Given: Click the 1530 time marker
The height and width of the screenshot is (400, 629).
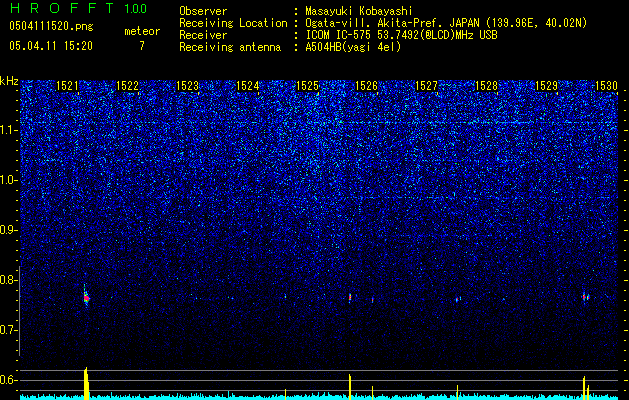Looking at the screenshot, I should coord(606,86).
